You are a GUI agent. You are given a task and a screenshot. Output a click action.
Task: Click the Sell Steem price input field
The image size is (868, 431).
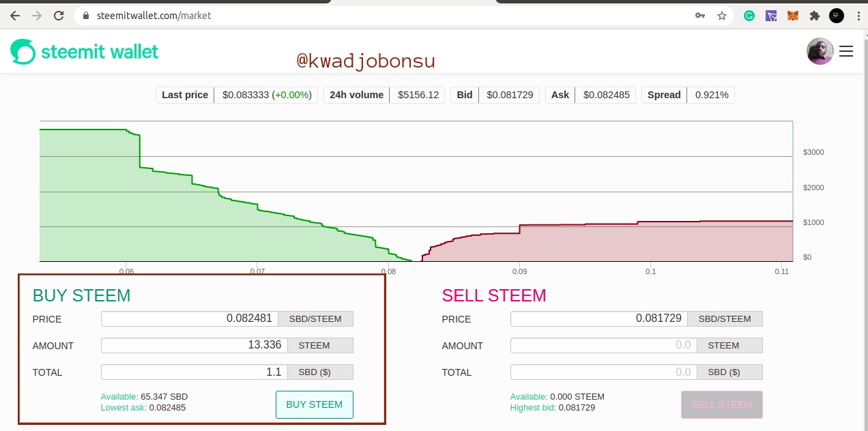pos(598,318)
